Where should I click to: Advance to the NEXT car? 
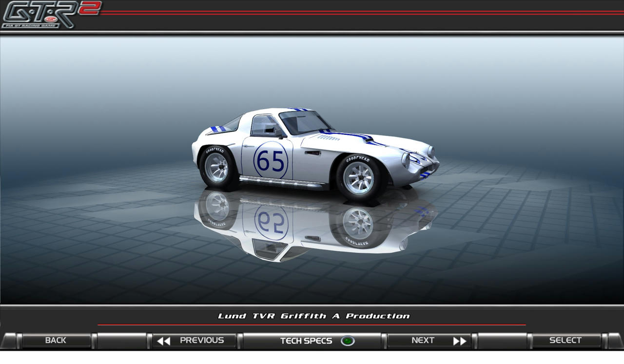(x=429, y=341)
